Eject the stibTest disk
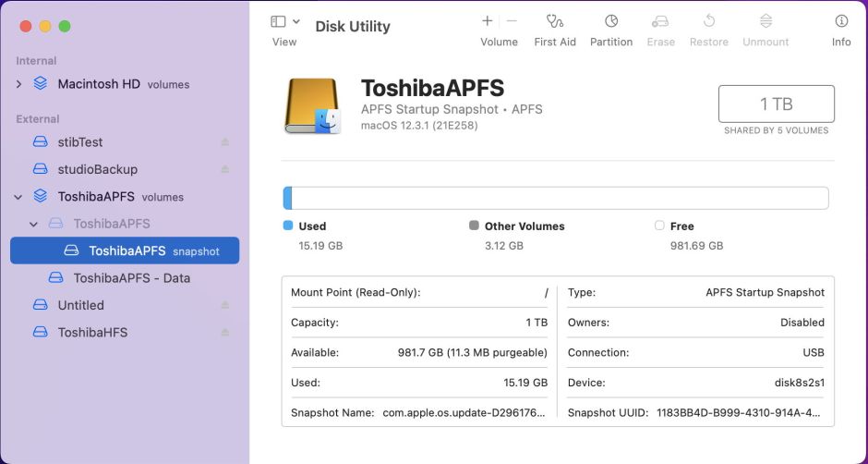The height and width of the screenshot is (464, 868). coord(224,142)
